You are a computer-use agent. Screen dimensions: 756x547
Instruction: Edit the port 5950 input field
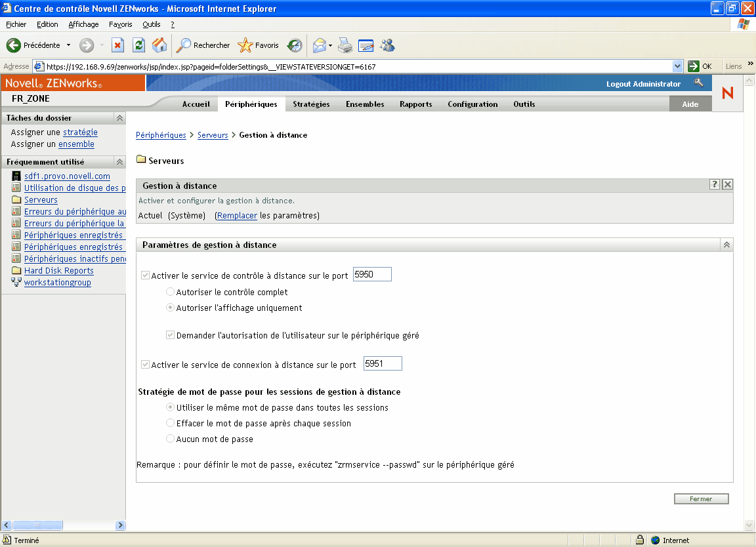coord(372,274)
